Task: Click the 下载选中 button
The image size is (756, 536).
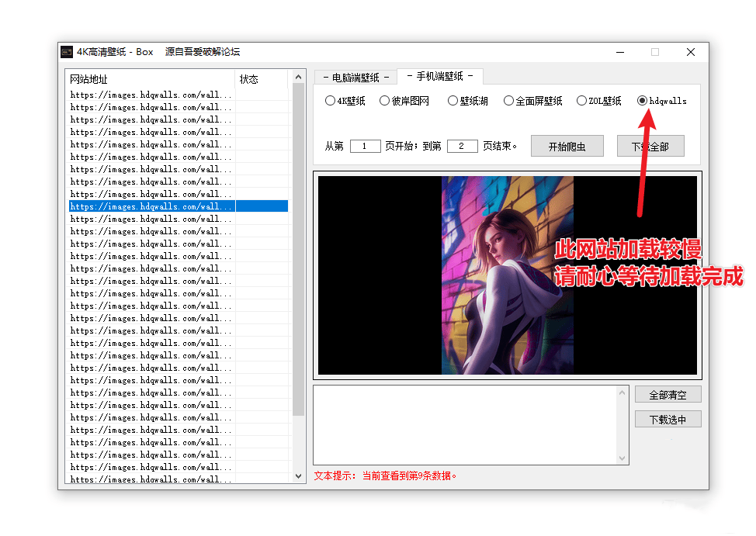Action: click(668, 420)
